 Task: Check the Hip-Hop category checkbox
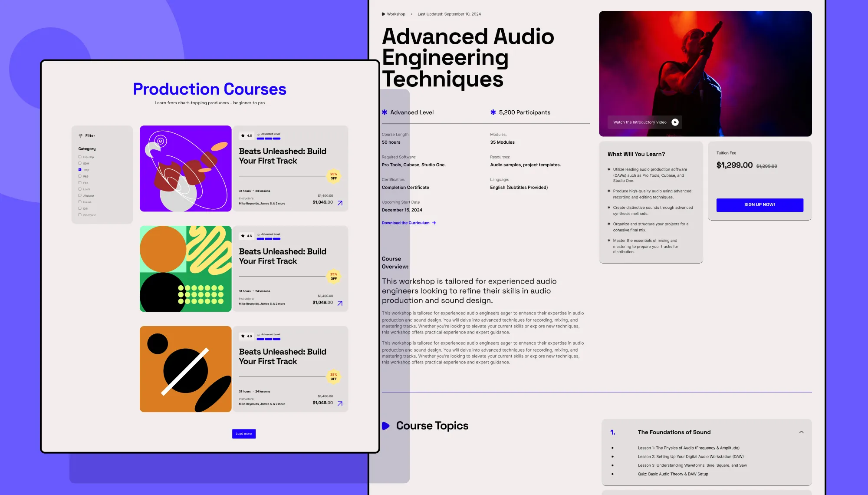pyautogui.click(x=80, y=157)
